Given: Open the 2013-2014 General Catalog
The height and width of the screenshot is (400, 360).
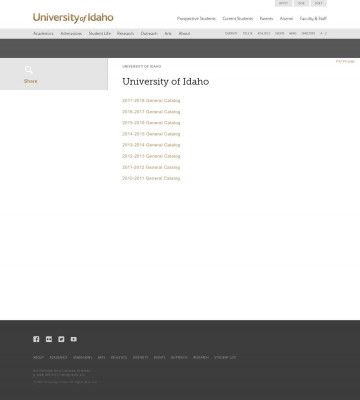Looking at the screenshot, I should click(x=151, y=145).
